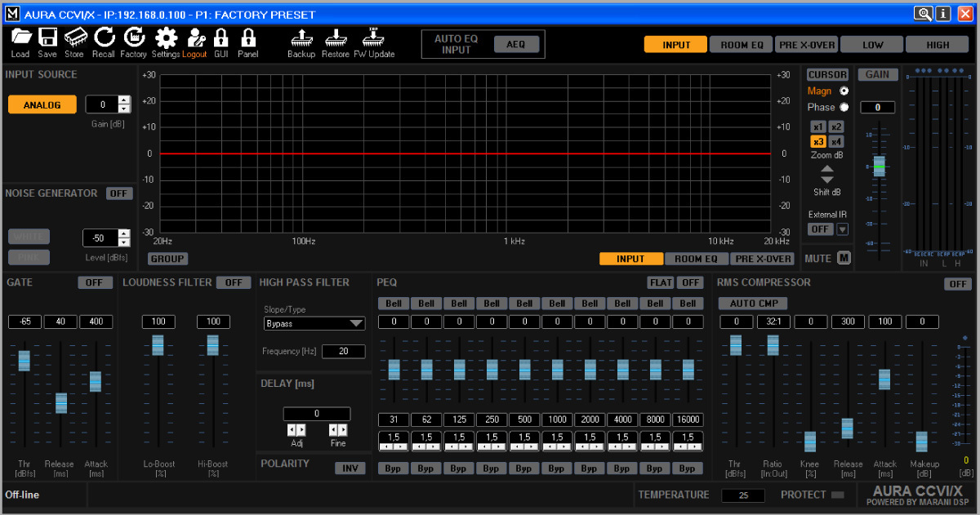Viewport: 980px width, 515px height.
Task: Click the Backup icon
Action: [301, 38]
